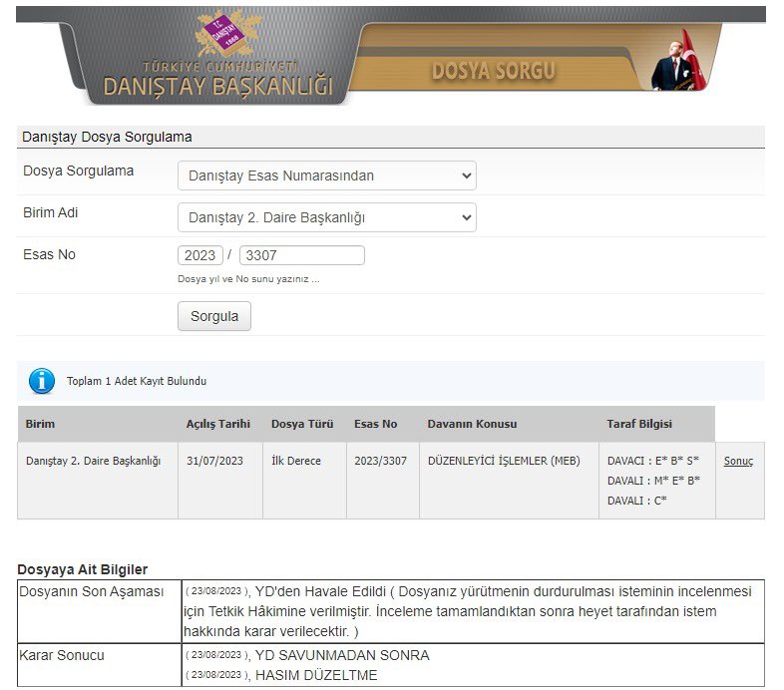Click the Danıştay emblem logo in the header

point(226,33)
